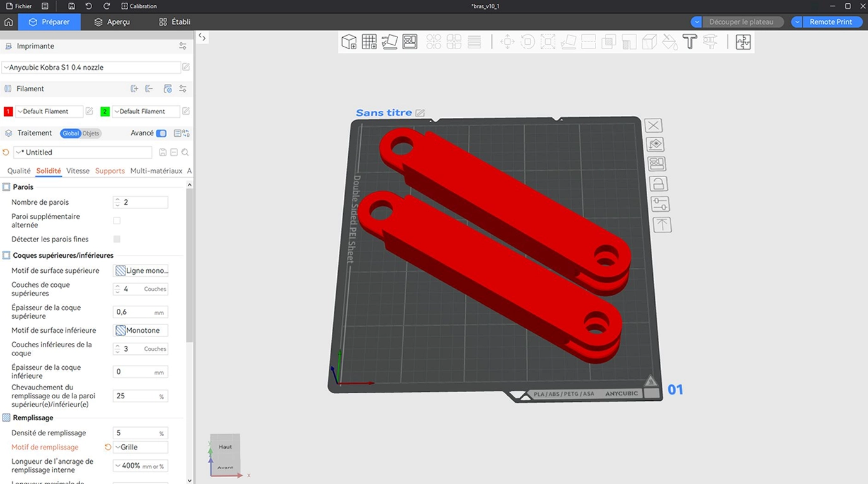Click the Calibration button
The width and height of the screenshot is (868, 484).
click(139, 6)
